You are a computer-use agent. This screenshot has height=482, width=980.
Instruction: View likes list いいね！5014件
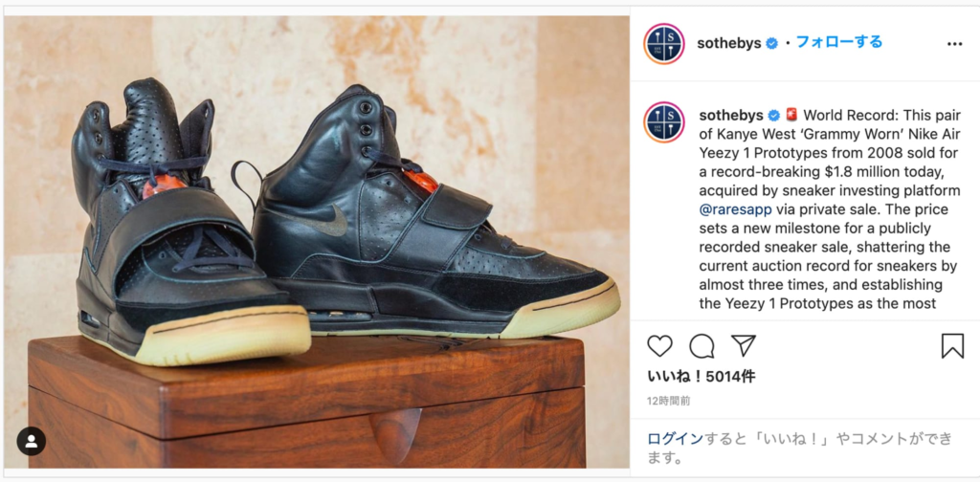point(702,376)
